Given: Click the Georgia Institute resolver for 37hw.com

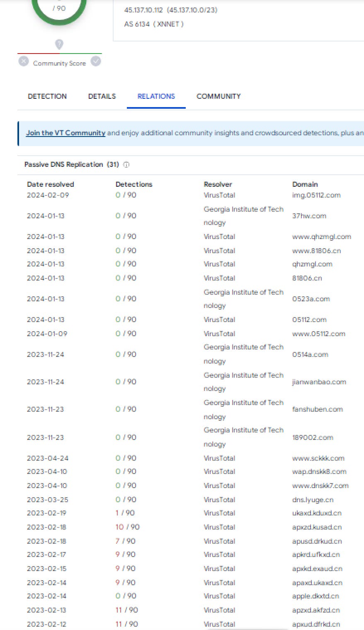Looking at the screenshot, I should [x=243, y=216].
